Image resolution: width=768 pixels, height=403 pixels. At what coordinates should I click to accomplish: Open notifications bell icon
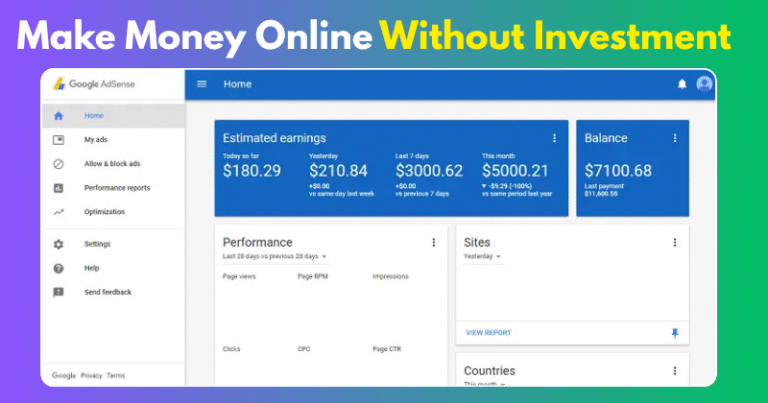(x=682, y=84)
